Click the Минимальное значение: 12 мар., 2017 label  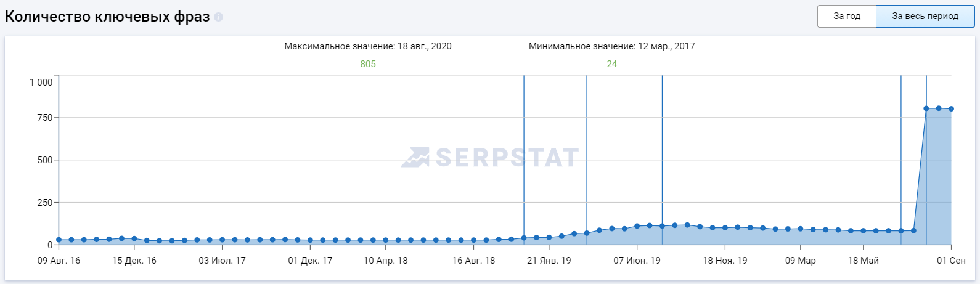pyautogui.click(x=611, y=46)
